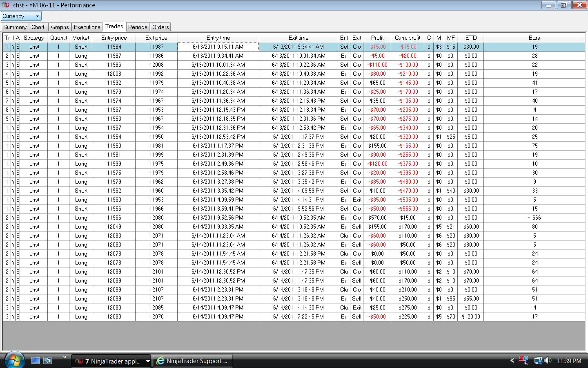Open the Windows Start menu orb

tap(15, 360)
